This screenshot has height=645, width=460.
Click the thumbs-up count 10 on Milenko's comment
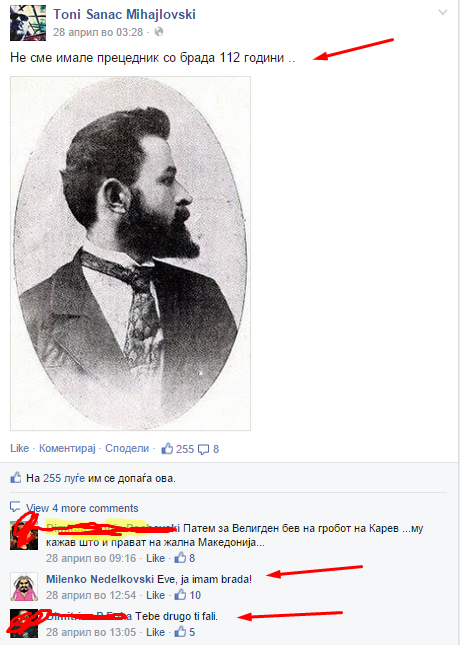click(188, 595)
